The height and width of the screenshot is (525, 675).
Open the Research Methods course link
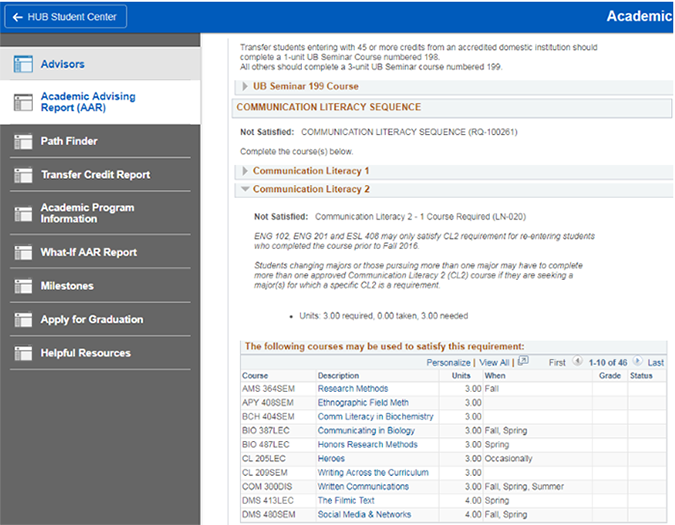tap(352, 389)
